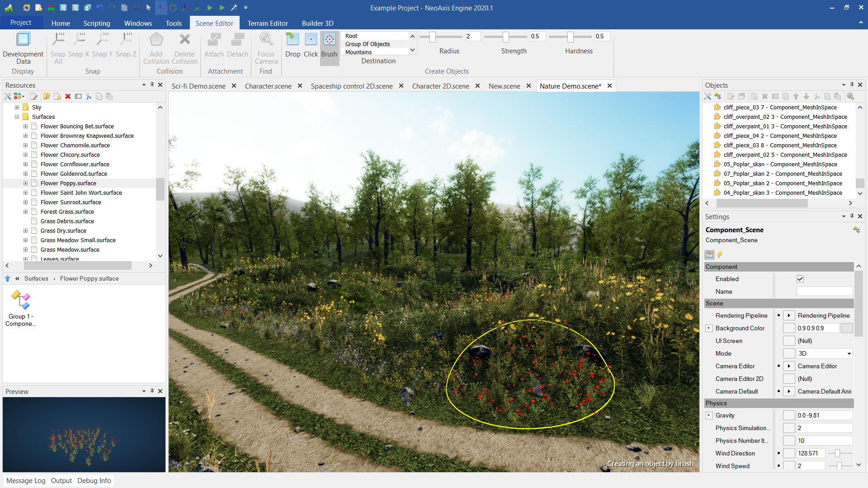Screen dimensions: 868x488
Task: Open the Group 1 component thumbnail
Action: (x=20, y=300)
